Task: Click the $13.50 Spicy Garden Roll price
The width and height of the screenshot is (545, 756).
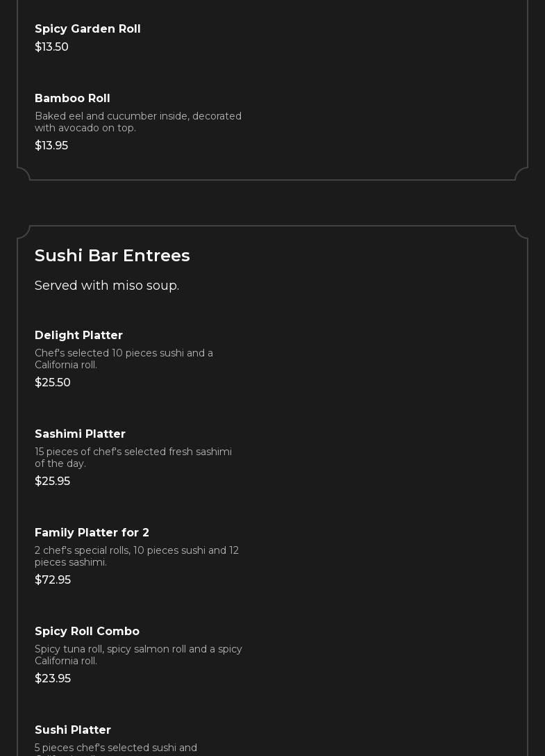Action: pyautogui.click(x=51, y=47)
